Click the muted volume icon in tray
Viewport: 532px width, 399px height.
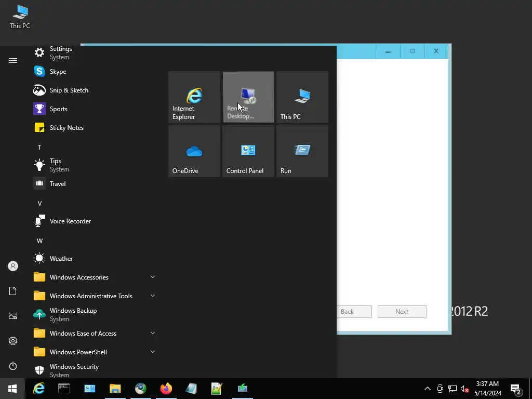464,389
